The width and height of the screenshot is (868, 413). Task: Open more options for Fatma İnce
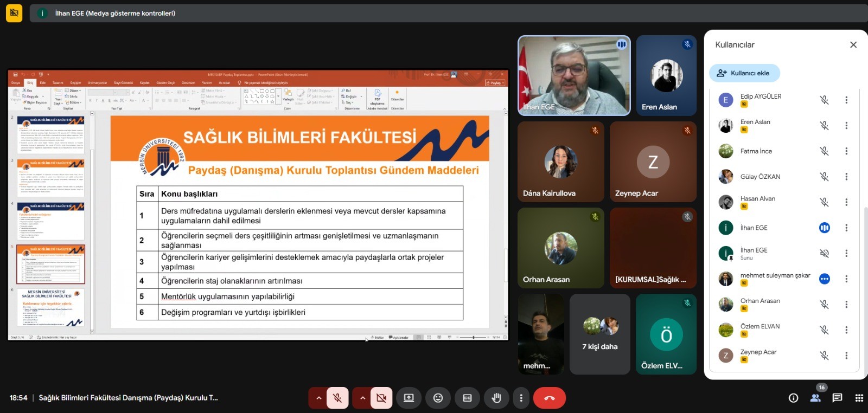coord(846,151)
